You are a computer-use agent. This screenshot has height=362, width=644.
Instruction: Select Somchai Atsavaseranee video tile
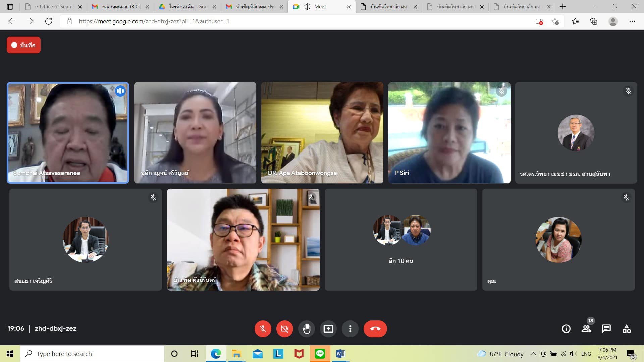[x=68, y=133]
